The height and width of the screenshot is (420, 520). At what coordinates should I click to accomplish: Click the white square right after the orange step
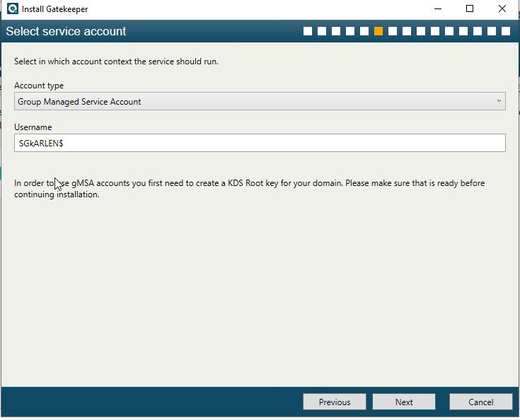[393, 31]
